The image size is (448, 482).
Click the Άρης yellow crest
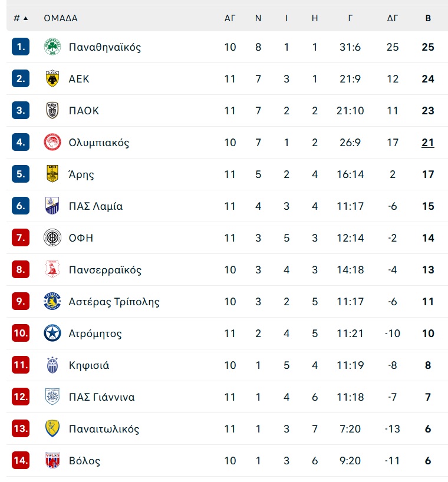52,174
